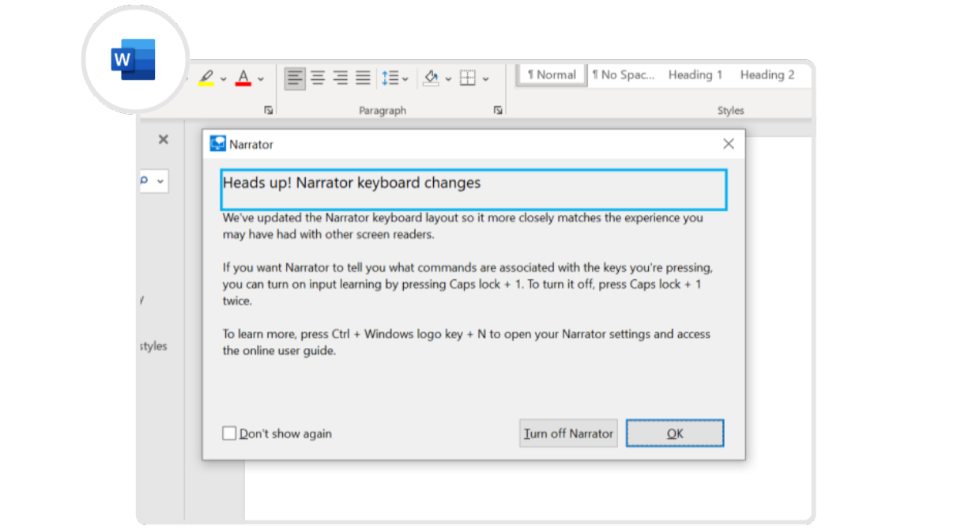Viewport: 980px width, 529px height.
Task: Close the left navigation pane
Action: pyautogui.click(x=163, y=139)
